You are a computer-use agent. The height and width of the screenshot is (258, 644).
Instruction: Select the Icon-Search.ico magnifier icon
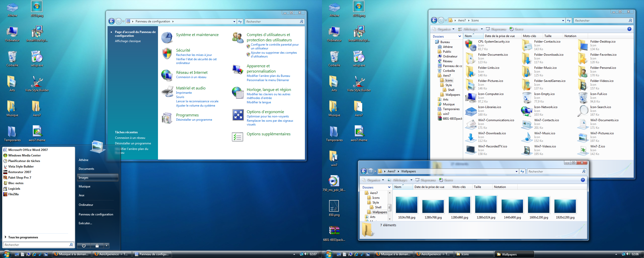(583, 111)
